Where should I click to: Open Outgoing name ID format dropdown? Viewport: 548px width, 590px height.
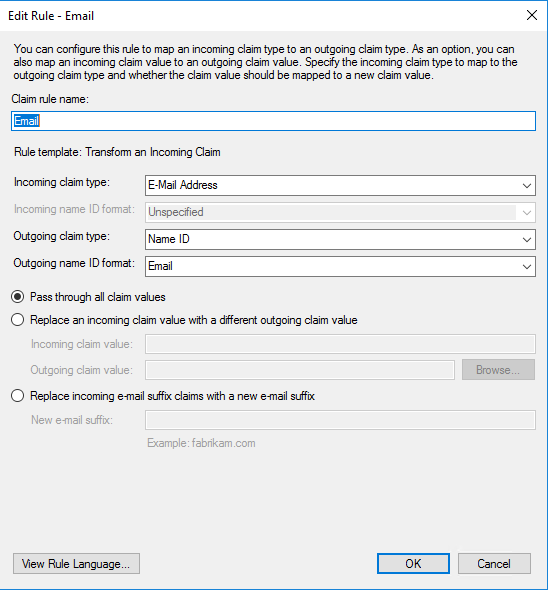[340, 266]
